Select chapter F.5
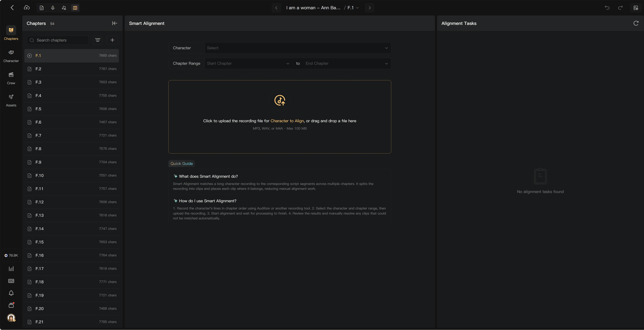Viewport: 644px width, 330px height. pos(71,109)
